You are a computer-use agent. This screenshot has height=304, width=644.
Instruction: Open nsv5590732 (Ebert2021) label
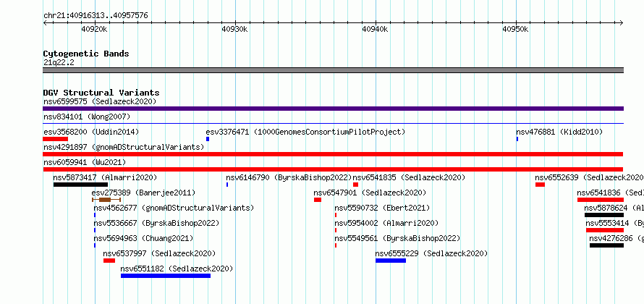[382, 208]
